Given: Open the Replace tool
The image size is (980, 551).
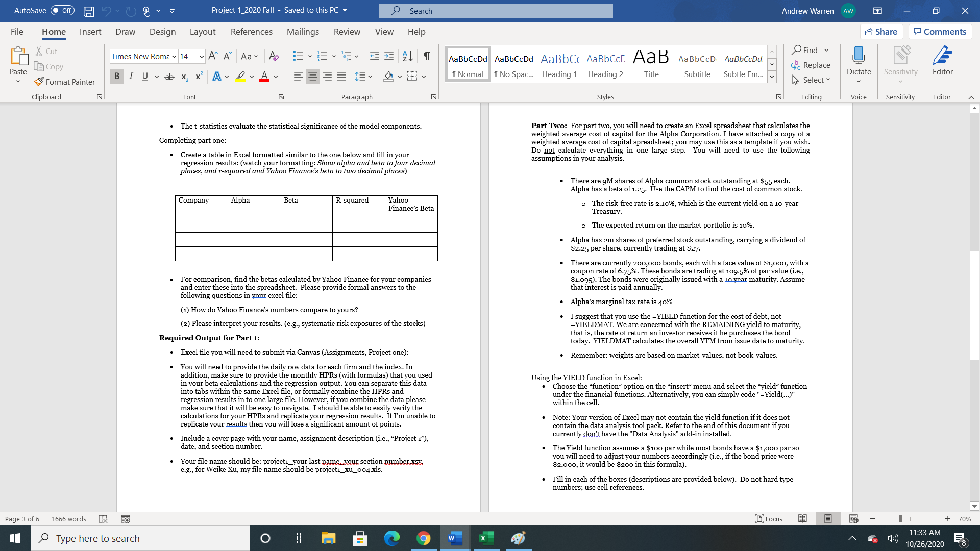Looking at the screenshot, I should pos(812,65).
